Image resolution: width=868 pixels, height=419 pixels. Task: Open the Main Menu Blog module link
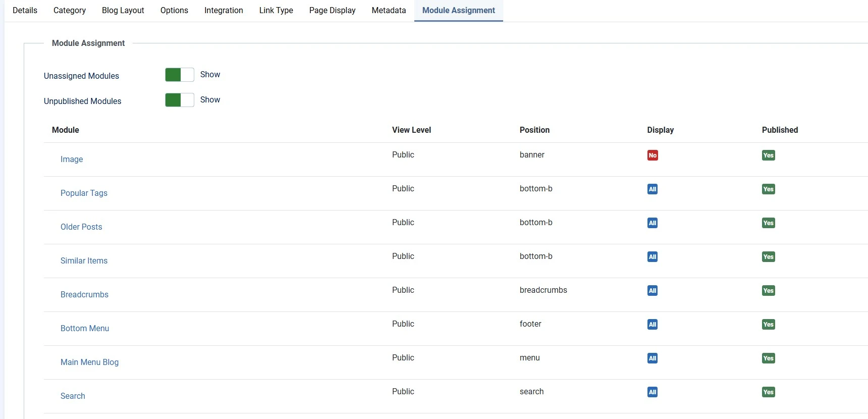coord(89,362)
